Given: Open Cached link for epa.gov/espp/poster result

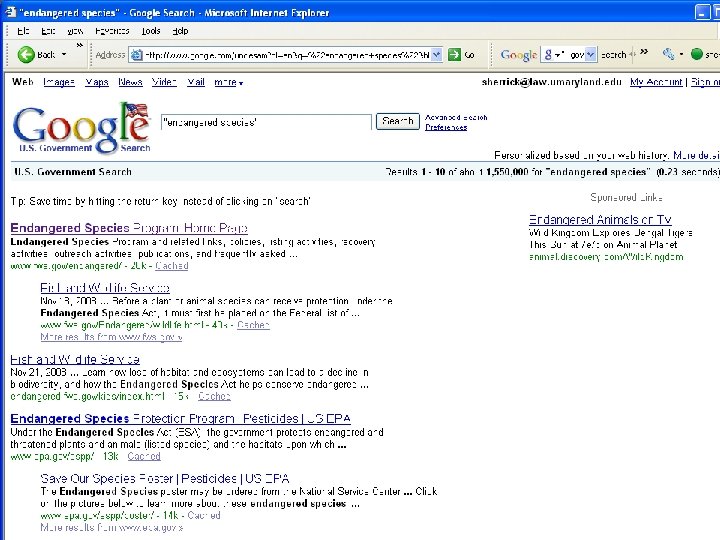Looking at the screenshot, I should tap(204, 515).
